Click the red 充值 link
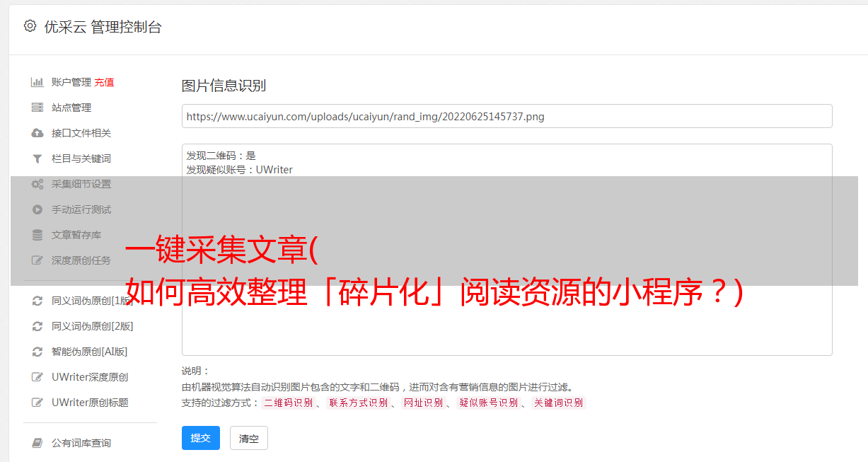Image resolution: width=868 pixels, height=462 pixels. [104, 82]
